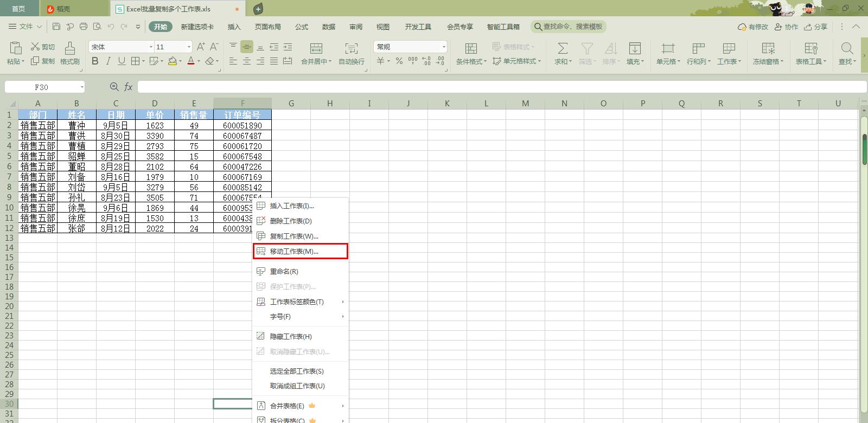Click the Share (分享) button

[x=816, y=27]
